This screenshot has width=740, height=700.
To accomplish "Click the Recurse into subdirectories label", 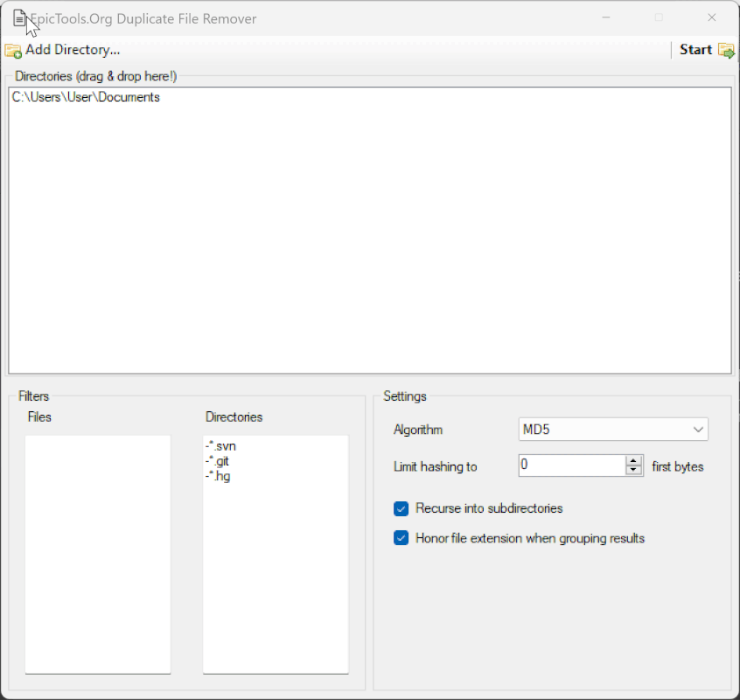I will 489,508.
